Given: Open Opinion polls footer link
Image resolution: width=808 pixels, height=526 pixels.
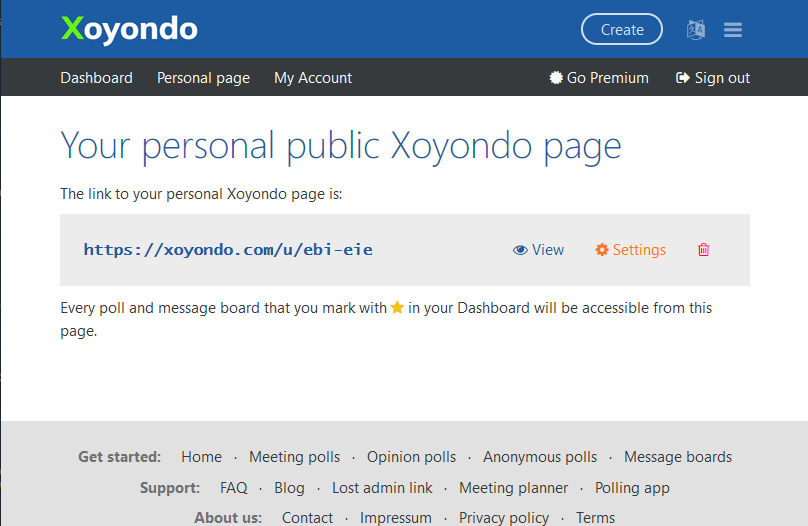Looking at the screenshot, I should click(411, 457).
